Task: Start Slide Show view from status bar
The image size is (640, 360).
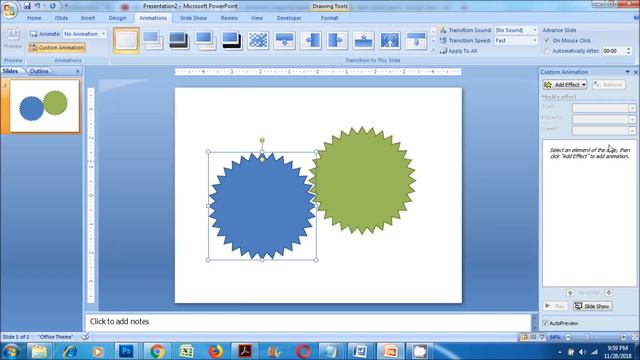Action: click(x=542, y=337)
